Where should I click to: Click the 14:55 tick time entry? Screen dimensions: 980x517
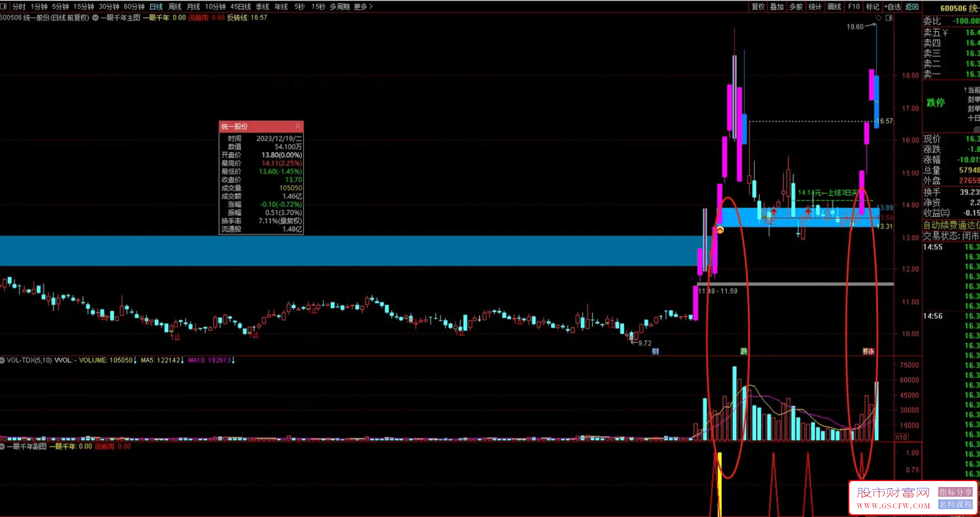pyautogui.click(x=933, y=247)
